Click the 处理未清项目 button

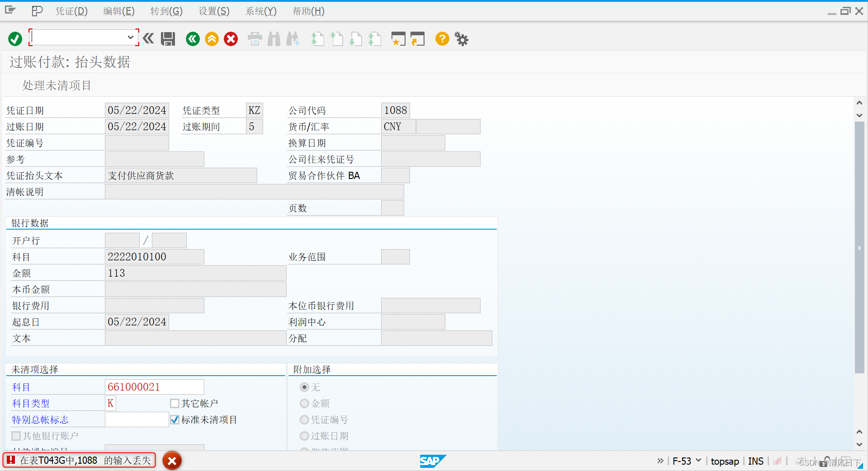[x=56, y=85]
